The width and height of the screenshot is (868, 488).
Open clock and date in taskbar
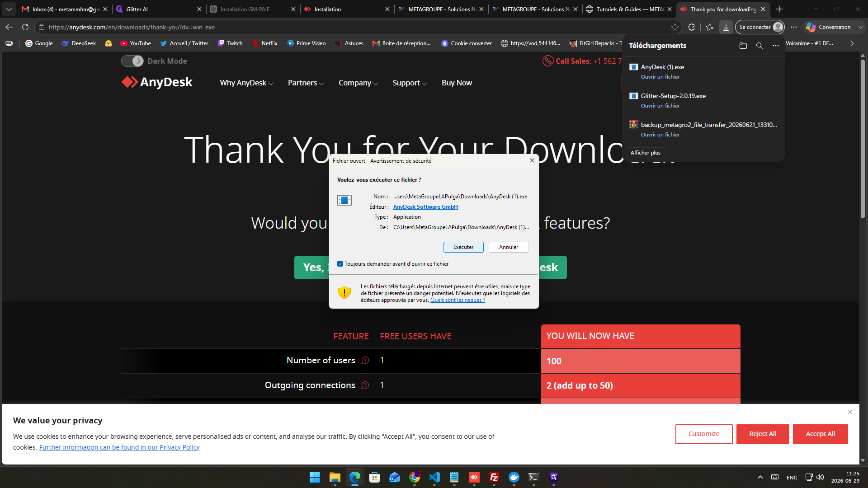[845, 477]
